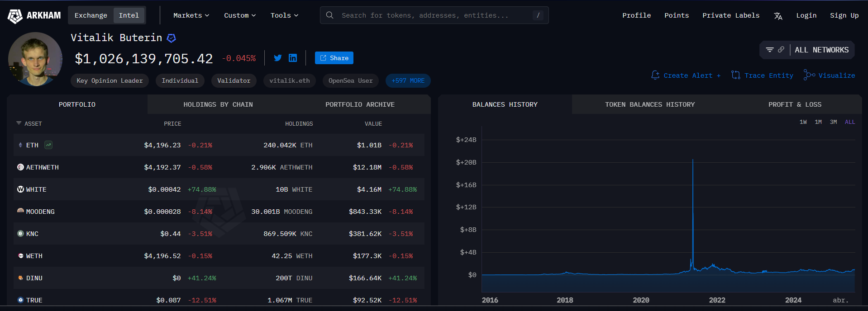Switch to Exchange mode
Screen dimensions: 868x311
[x=91, y=15]
